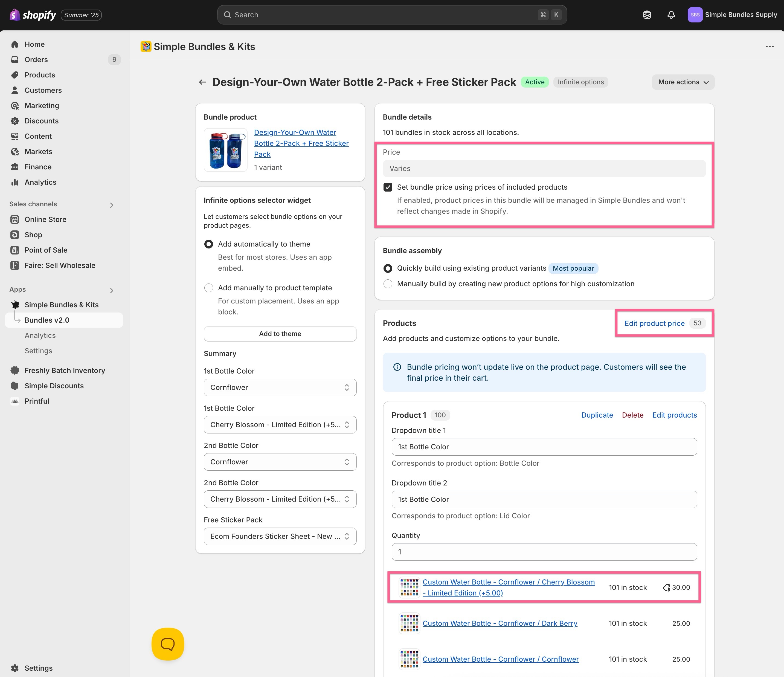The image size is (784, 677).
Task: Open first 1st Bottle Color Cherry Blossom dropdown
Action: click(280, 425)
